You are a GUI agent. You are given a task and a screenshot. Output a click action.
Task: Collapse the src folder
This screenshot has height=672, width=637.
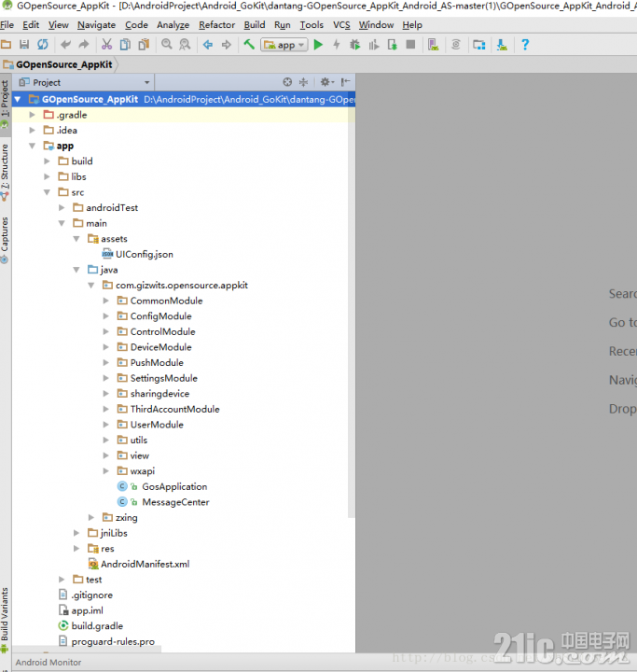tap(47, 192)
